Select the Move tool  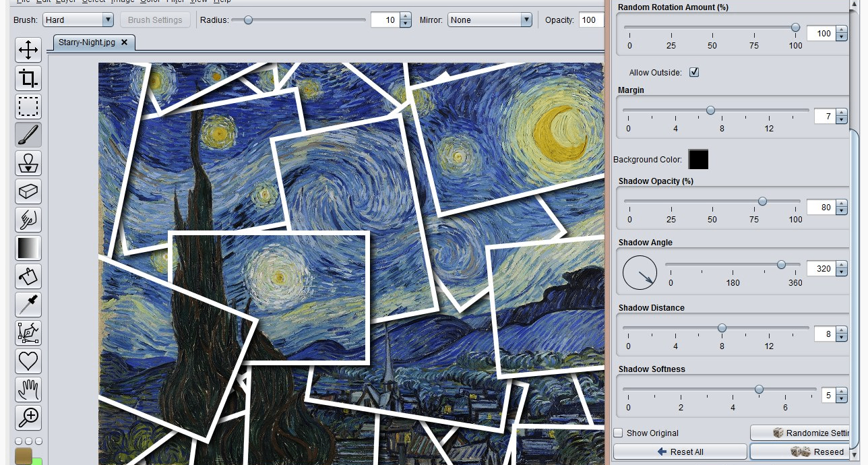point(28,50)
